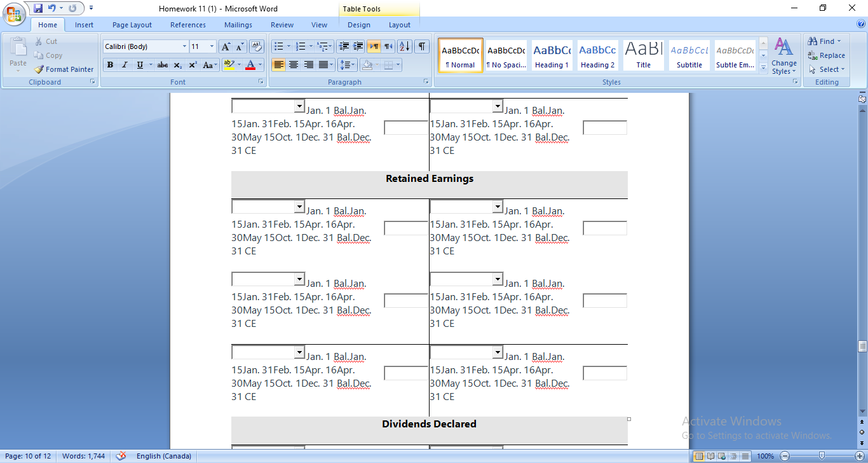Screen dimensions: 868x463
Task: Clear formatting with eraser icon
Action: [x=257, y=46]
